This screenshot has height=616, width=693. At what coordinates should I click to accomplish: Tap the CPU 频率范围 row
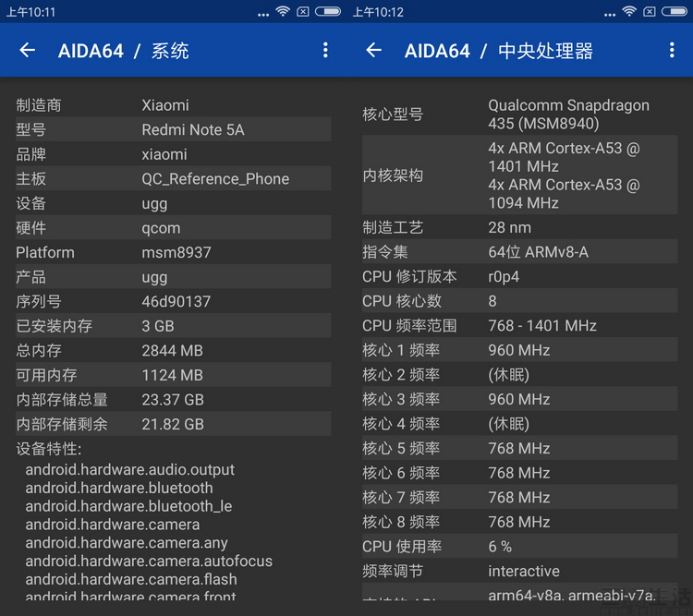[519, 325]
